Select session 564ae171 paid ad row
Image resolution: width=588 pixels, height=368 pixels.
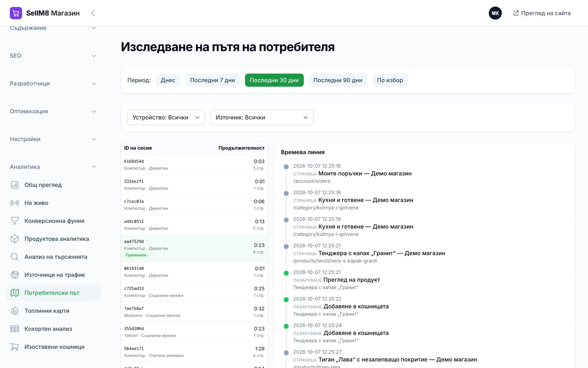click(194, 352)
